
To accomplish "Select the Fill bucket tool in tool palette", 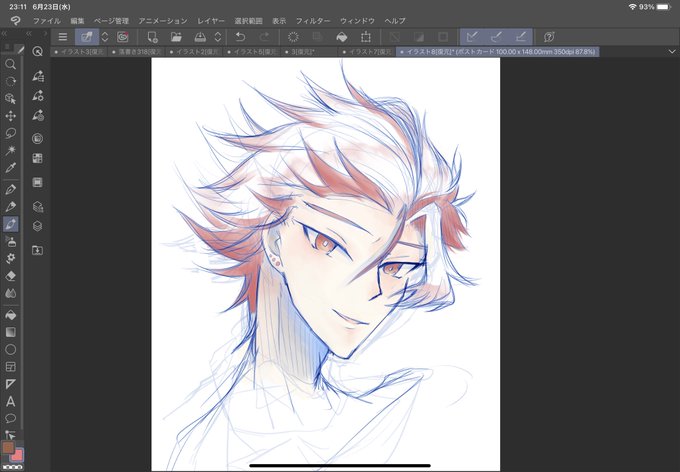I will coord(10,315).
